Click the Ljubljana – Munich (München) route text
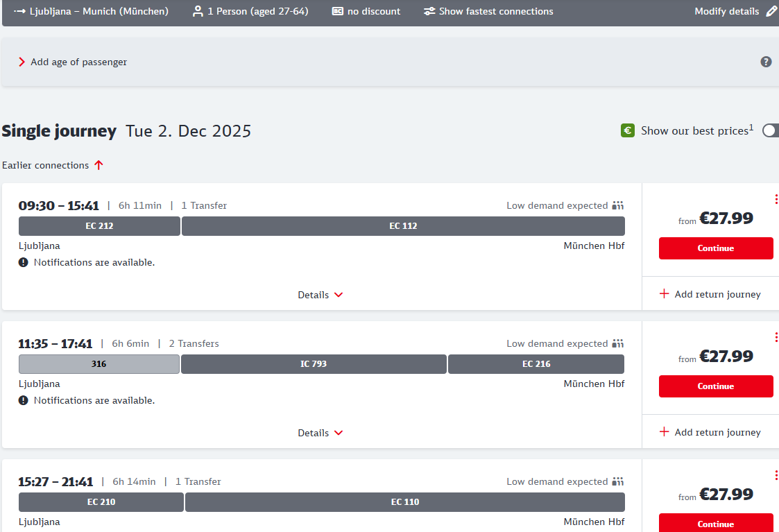 tap(99, 11)
